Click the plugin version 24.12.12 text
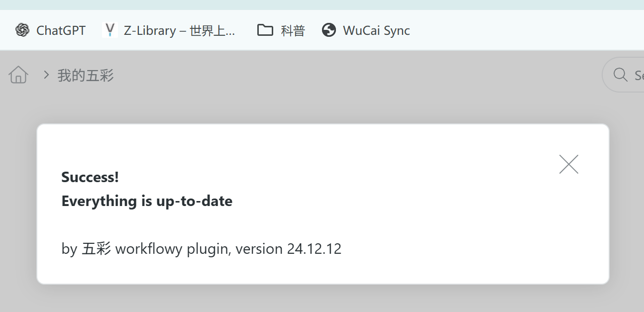 coord(314,249)
